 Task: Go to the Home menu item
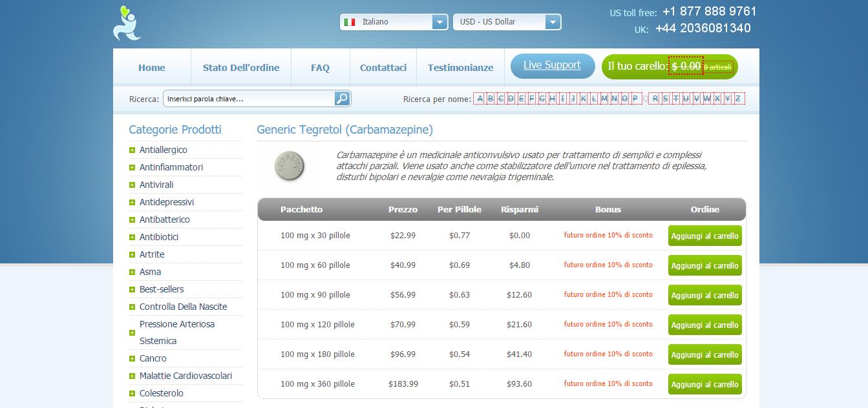152,67
